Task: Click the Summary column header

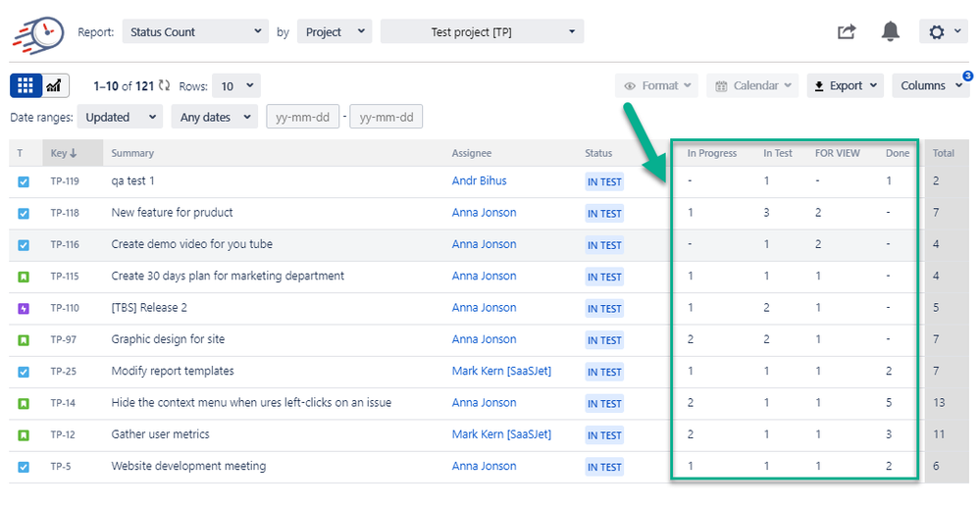Action: [x=132, y=153]
